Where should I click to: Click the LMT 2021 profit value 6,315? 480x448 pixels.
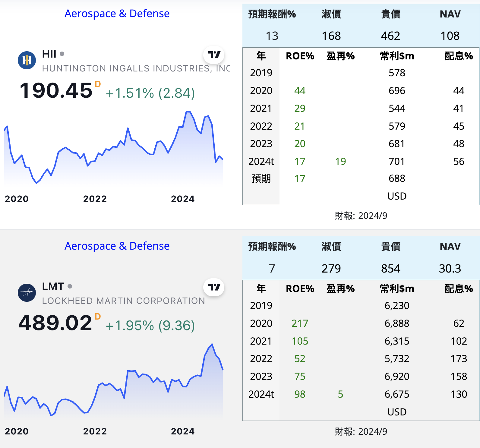pos(397,341)
